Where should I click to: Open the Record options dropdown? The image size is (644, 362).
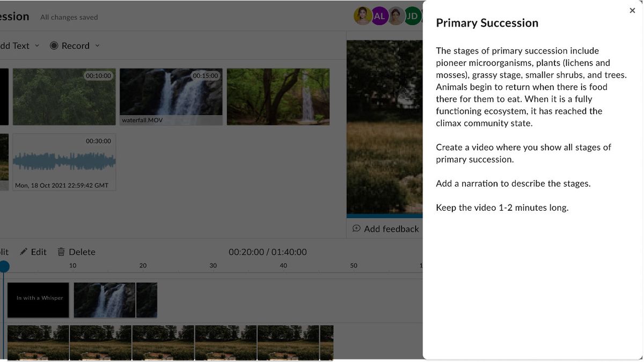(98, 46)
